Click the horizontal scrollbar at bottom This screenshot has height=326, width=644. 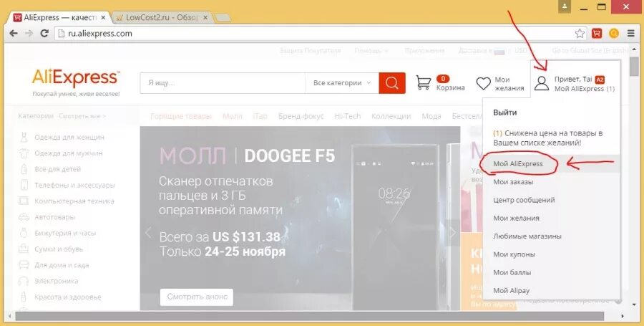tap(310, 316)
